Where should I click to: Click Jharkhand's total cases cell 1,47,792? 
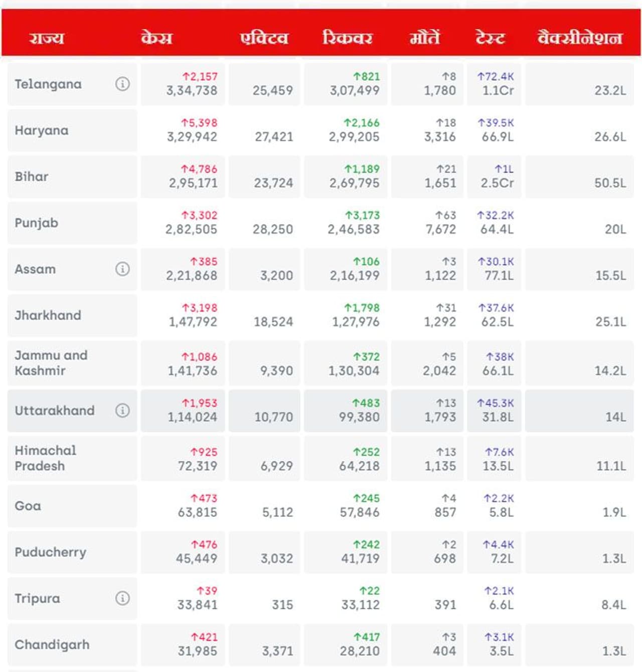(193, 322)
